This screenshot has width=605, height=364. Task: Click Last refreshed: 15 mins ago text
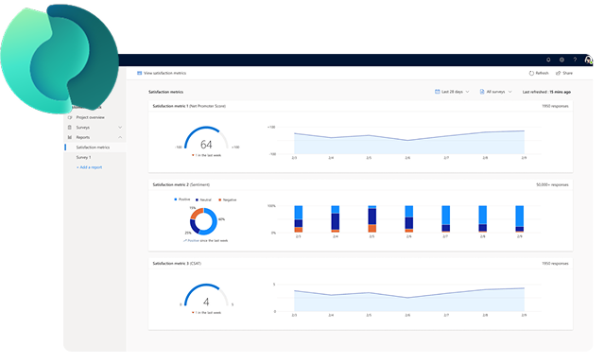click(546, 92)
